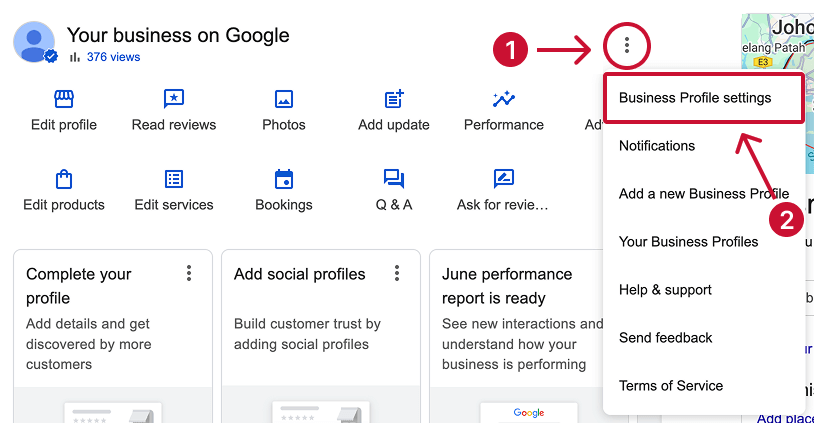Click the views bar chart icon
814x423 pixels.
pyautogui.click(x=75, y=57)
